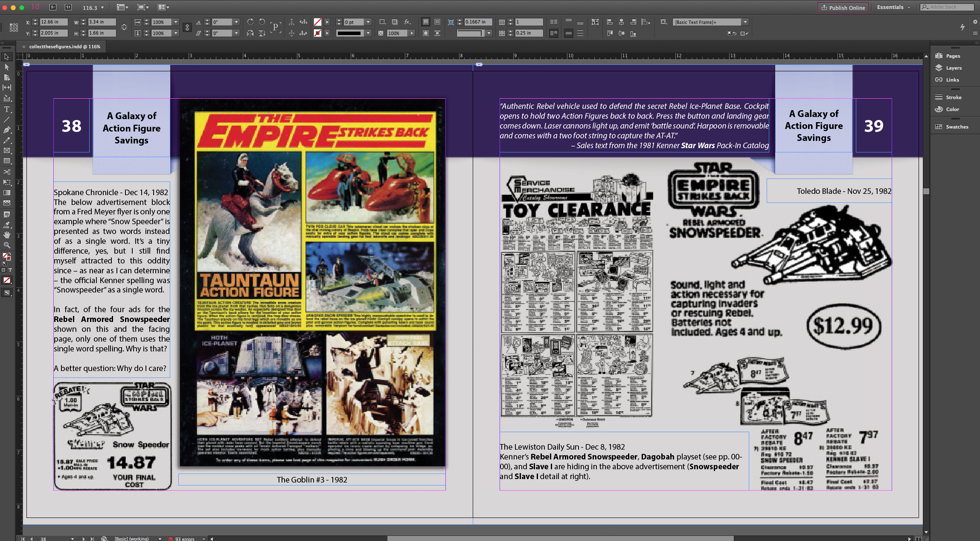Select the Selection tool arrow
The height and width of the screenshot is (541, 980).
pyautogui.click(x=6, y=57)
